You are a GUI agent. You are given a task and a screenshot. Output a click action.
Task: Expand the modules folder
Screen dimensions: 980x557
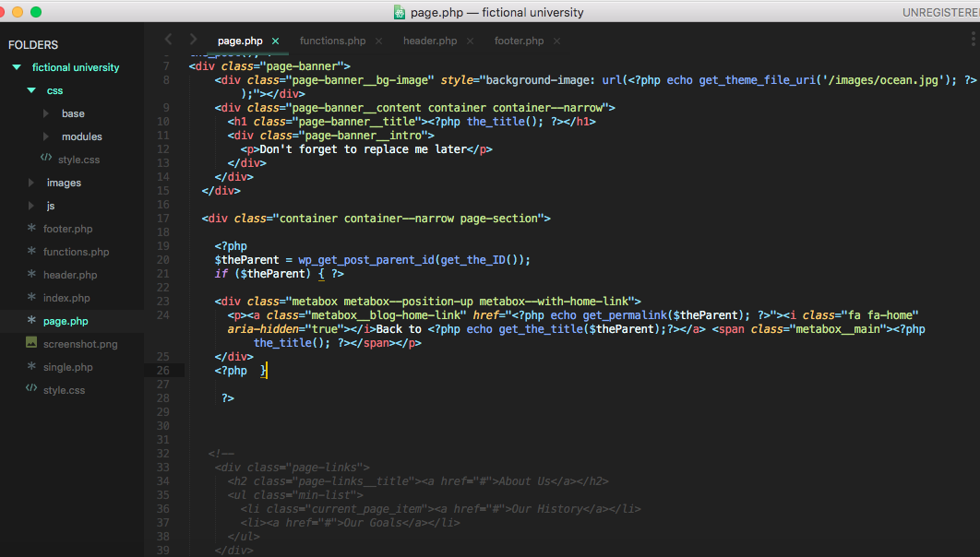45,136
